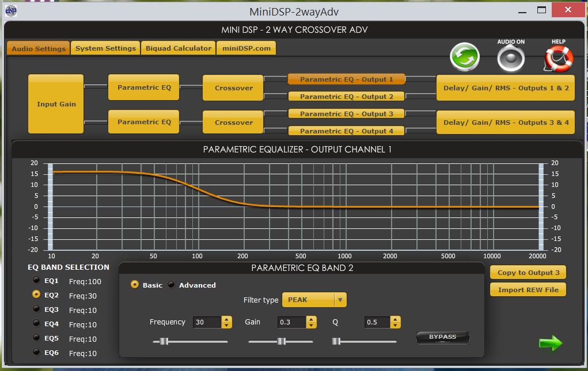
Task: Toggle the BYPASS button
Action: (443, 337)
